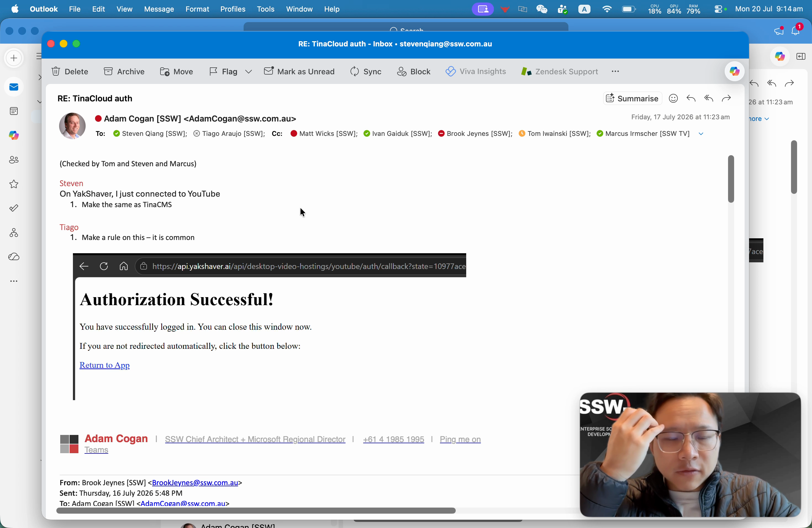
Task: Open the Window menu
Action: pyautogui.click(x=299, y=9)
